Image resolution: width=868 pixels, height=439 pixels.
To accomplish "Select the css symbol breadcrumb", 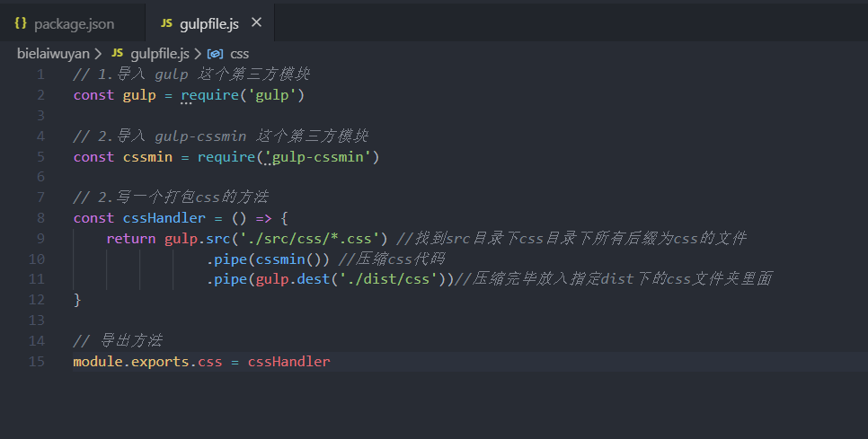I will tap(239, 54).
